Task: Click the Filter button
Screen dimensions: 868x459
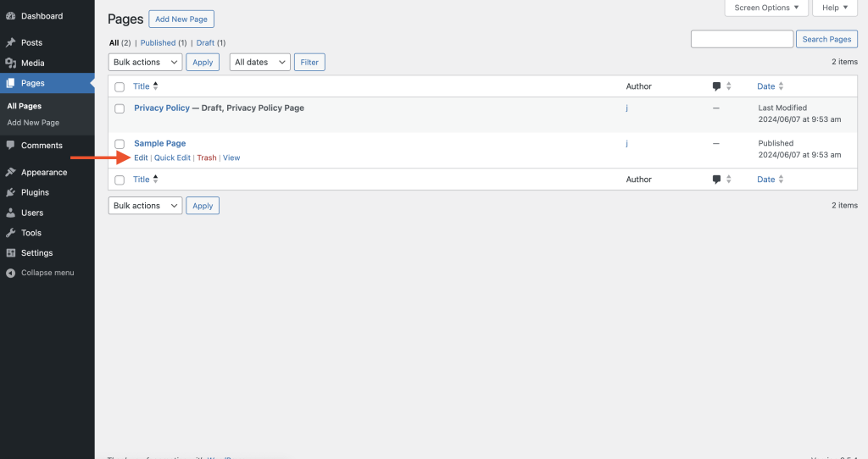Action: [309, 62]
